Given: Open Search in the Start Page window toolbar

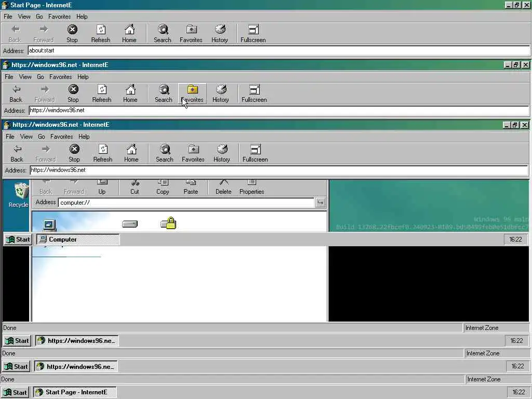Looking at the screenshot, I should (163, 34).
